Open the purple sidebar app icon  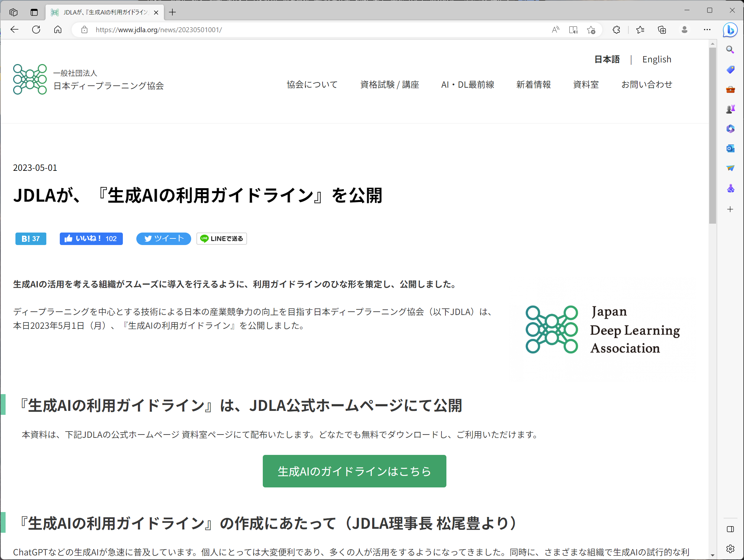point(730,188)
